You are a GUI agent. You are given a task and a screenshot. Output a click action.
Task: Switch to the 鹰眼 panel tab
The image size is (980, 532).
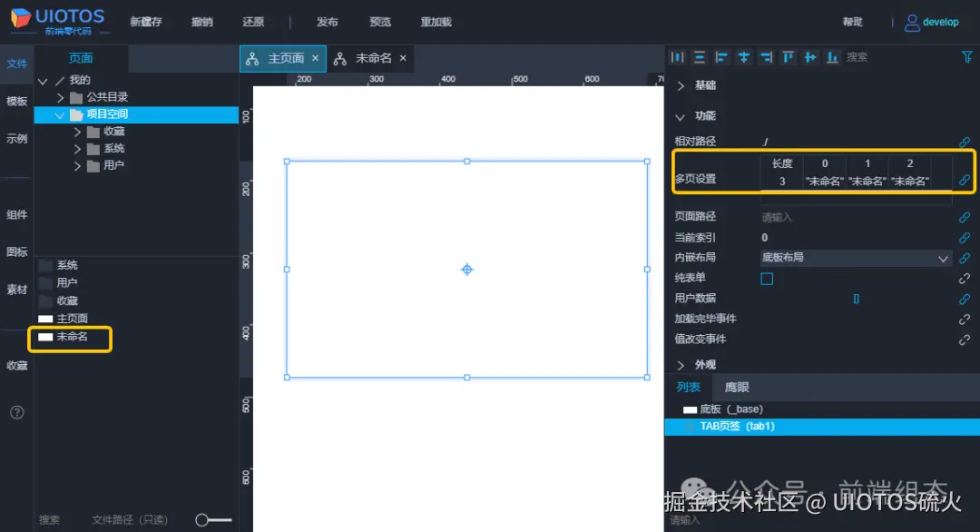click(737, 387)
